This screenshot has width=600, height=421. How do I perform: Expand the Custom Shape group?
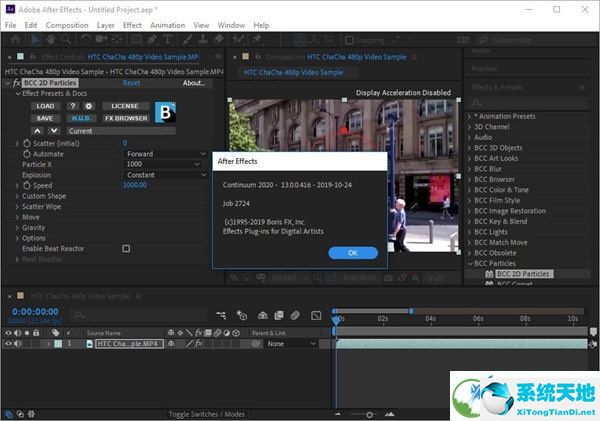click(17, 196)
